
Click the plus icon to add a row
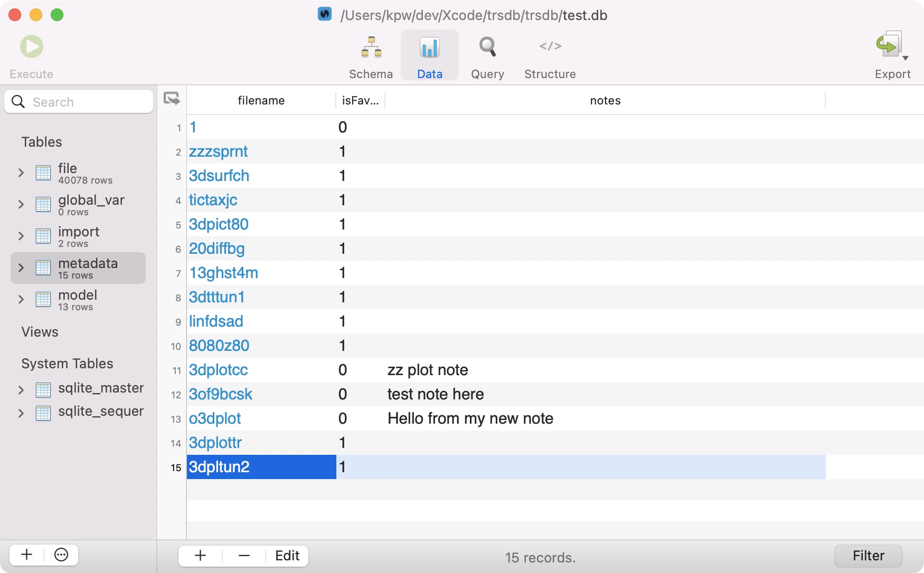click(200, 556)
